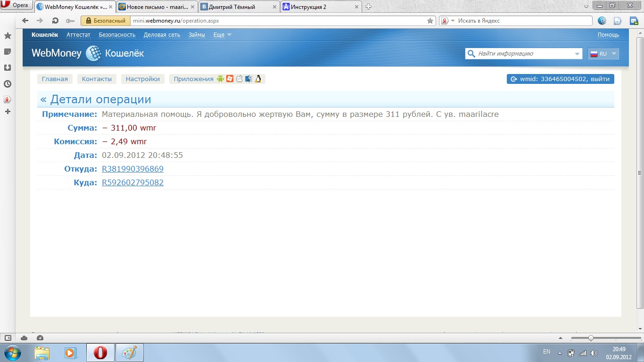Switch to Paint in the taskbar
The height and width of the screenshot is (362, 644).
(129, 353)
